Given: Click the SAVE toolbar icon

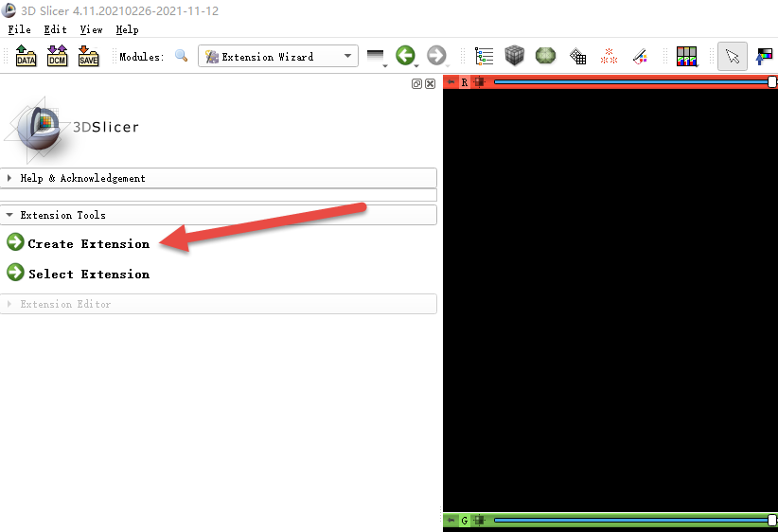Looking at the screenshot, I should pos(88,56).
